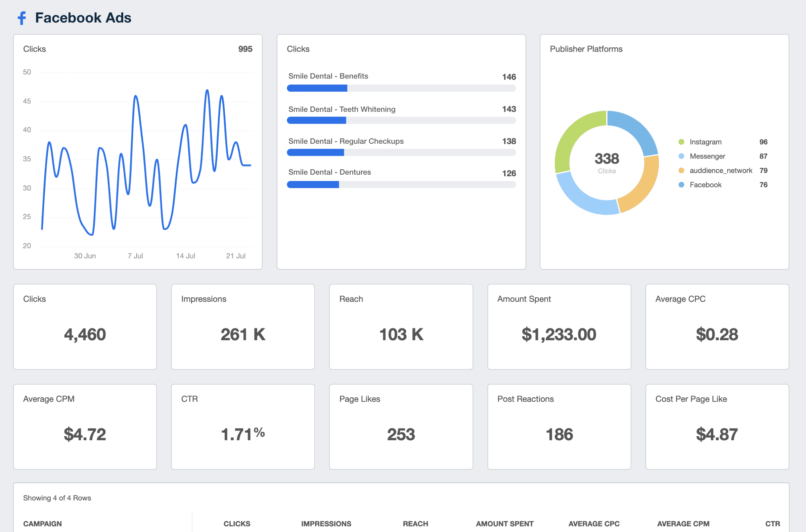
Task: Sort table by IMPRESSIONS column header
Action: coord(326,524)
